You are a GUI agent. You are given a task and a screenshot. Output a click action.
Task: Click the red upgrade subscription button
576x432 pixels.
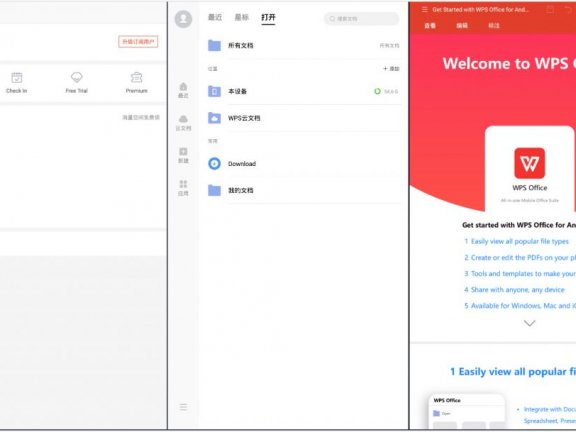[x=138, y=42]
